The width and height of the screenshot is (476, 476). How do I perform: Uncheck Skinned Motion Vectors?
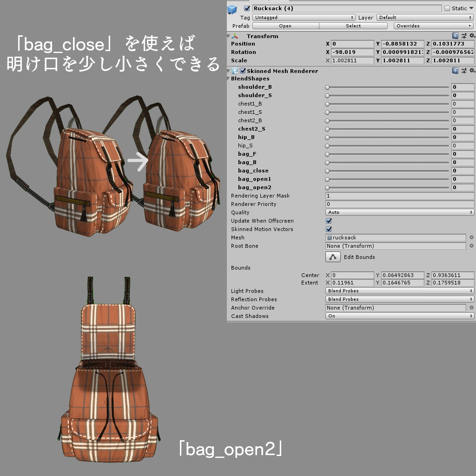pos(329,229)
